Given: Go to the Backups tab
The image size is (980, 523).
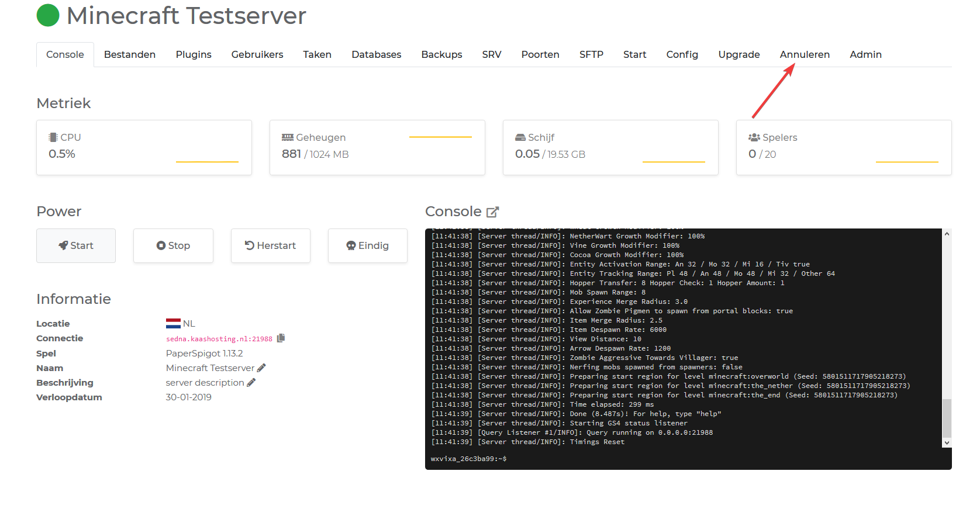Looking at the screenshot, I should pyautogui.click(x=441, y=55).
